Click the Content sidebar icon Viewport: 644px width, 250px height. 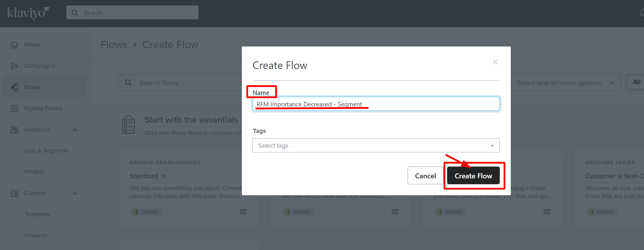pyautogui.click(x=14, y=193)
